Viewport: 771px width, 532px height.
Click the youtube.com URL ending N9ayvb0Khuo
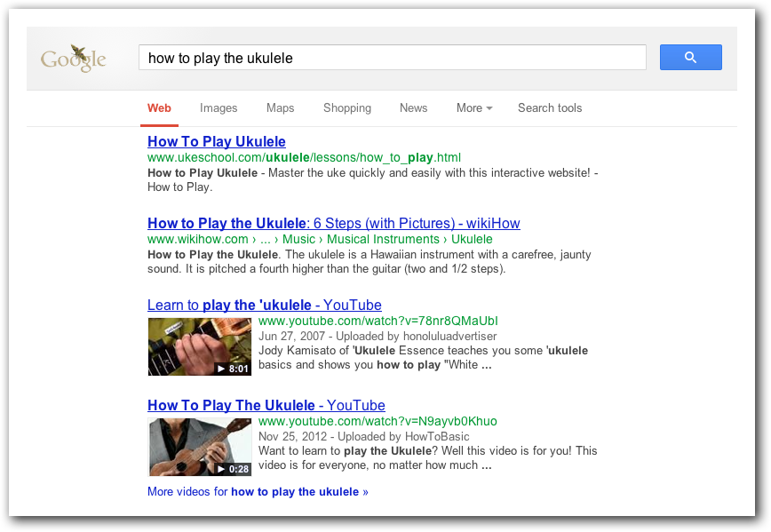pos(378,421)
